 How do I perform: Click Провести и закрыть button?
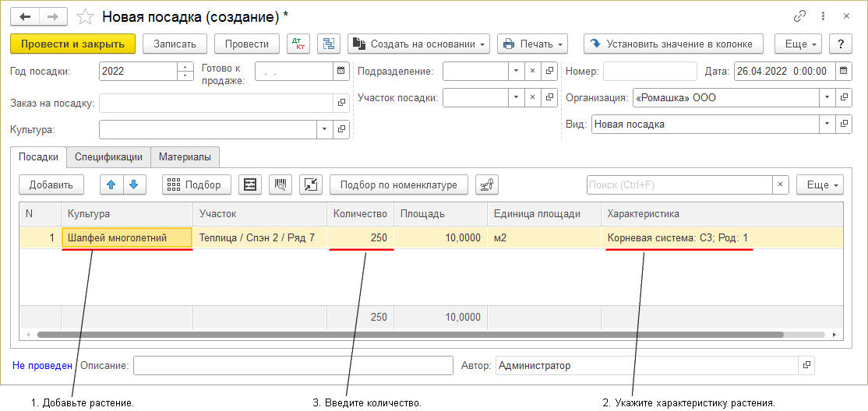pos(73,44)
